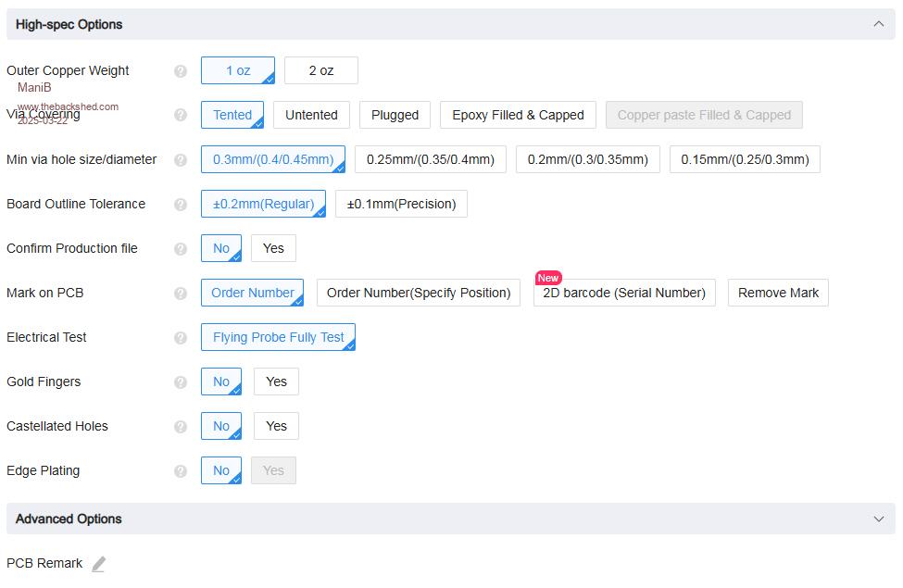Open help for Min via hole size
903x588 pixels.
pyautogui.click(x=181, y=160)
